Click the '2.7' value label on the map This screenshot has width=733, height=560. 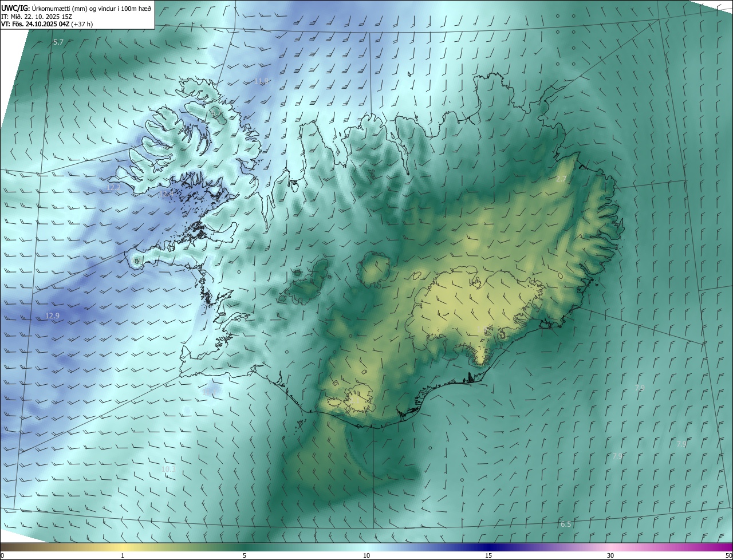point(561,179)
